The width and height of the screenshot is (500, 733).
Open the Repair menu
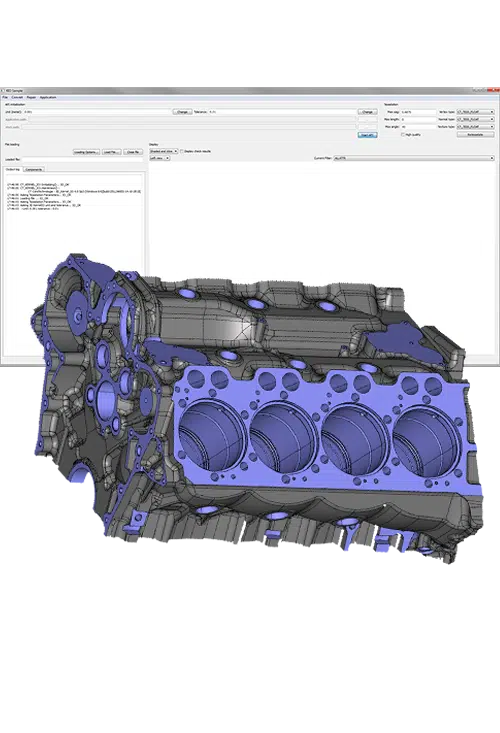[31, 97]
